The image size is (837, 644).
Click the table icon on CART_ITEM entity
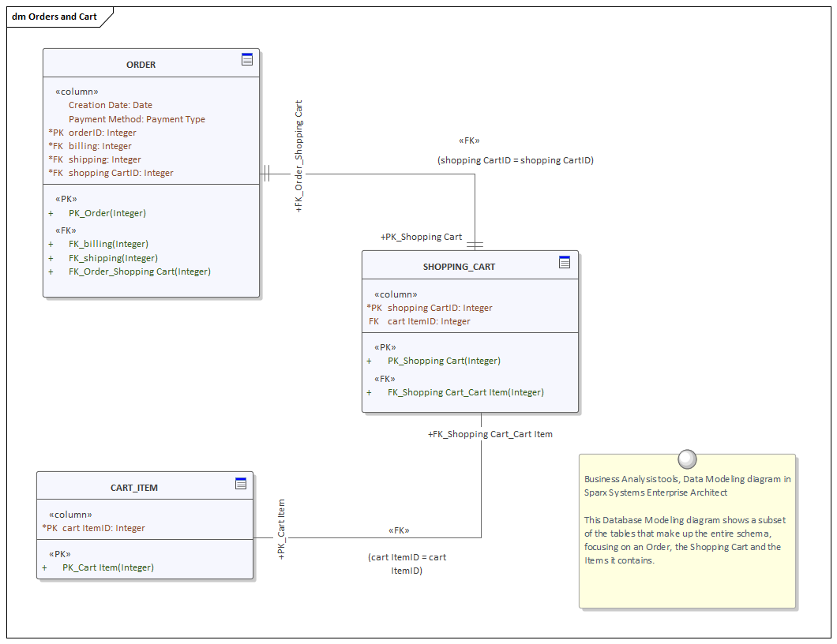[241, 482]
